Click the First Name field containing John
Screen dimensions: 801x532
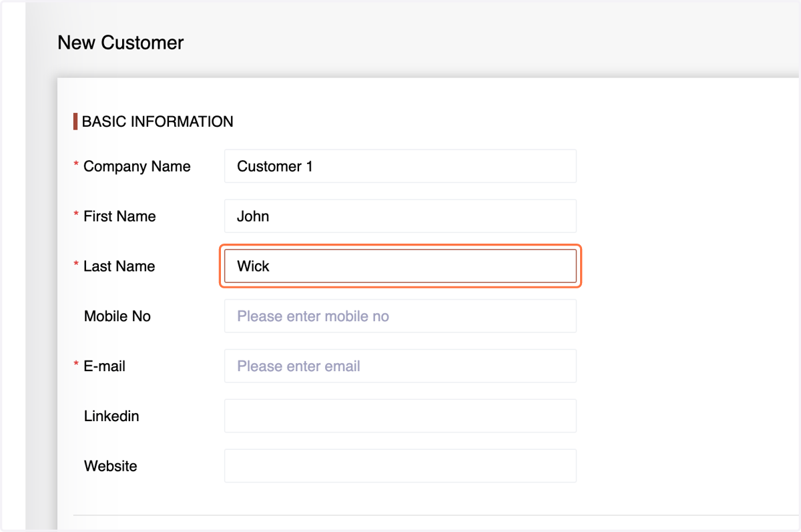tap(400, 216)
